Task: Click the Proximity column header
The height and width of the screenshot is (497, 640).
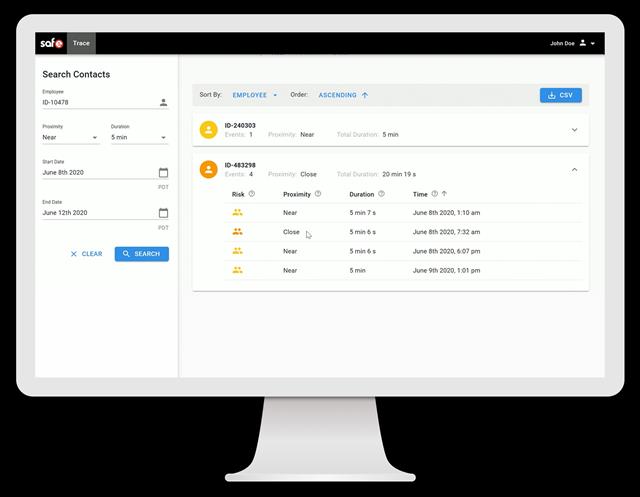Action: point(297,194)
